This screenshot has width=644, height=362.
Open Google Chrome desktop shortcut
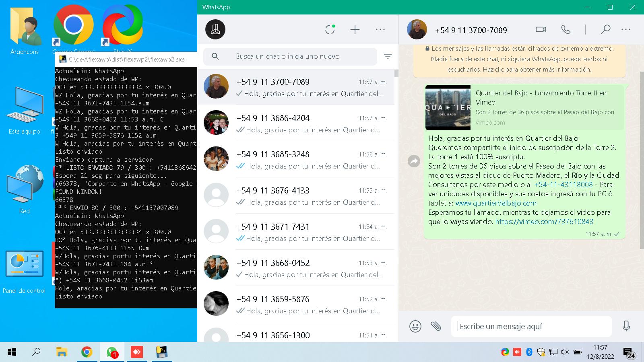[x=74, y=28]
